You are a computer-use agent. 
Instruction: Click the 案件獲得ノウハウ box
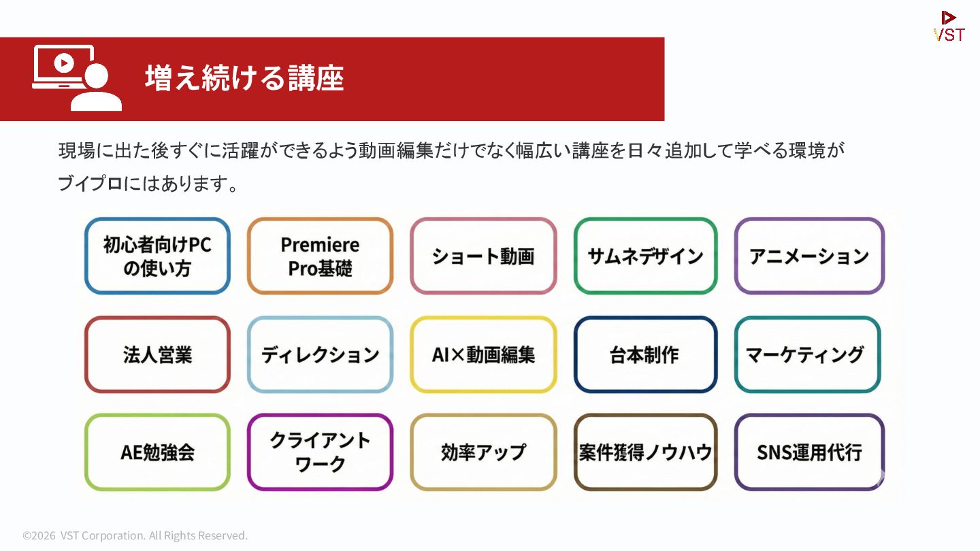pyautogui.click(x=645, y=452)
